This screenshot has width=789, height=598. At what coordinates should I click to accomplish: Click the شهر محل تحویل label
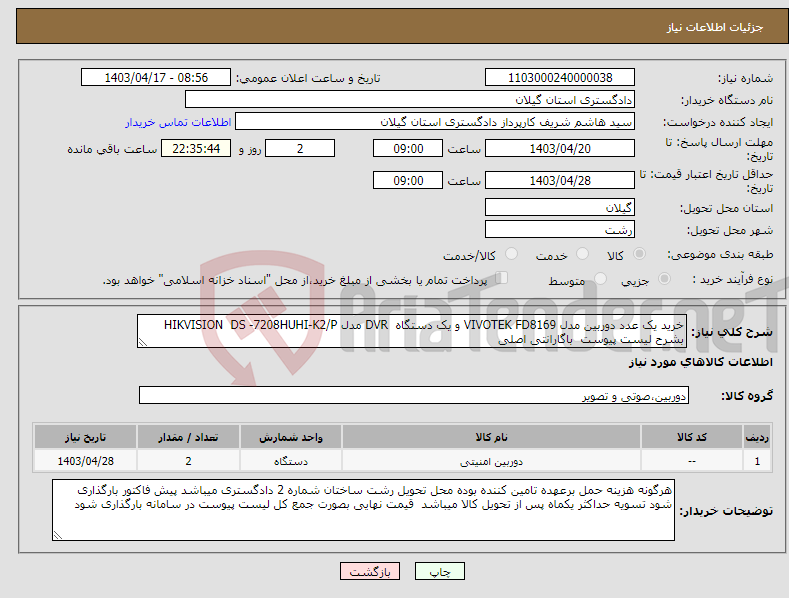730,231
